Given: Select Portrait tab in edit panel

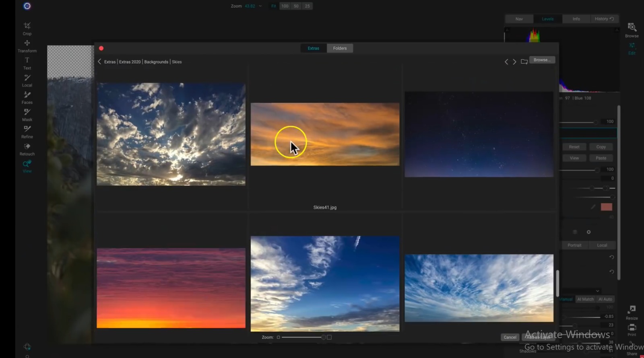Looking at the screenshot, I should 574,245.
